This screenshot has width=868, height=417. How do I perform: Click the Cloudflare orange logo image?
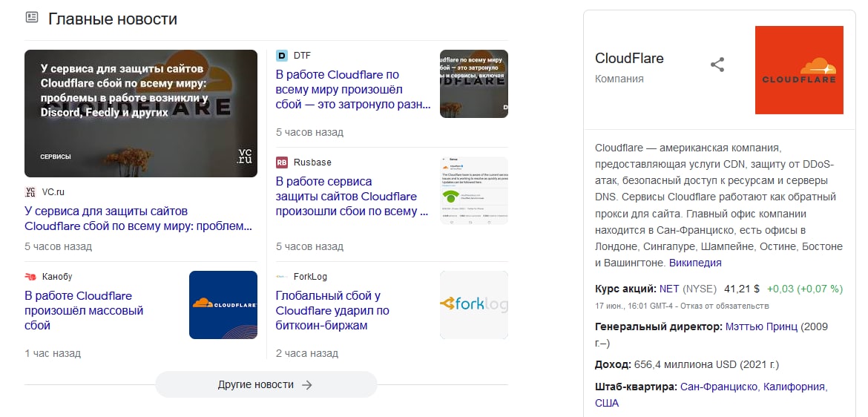tap(799, 70)
